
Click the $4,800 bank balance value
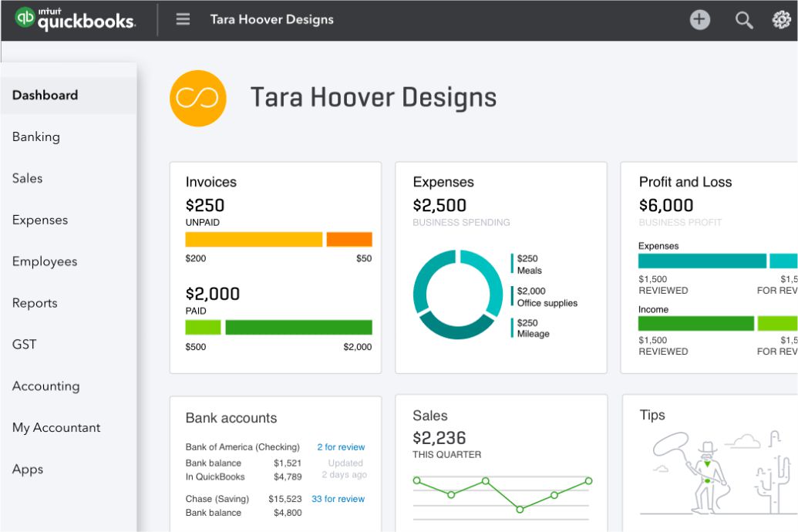[288, 513]
